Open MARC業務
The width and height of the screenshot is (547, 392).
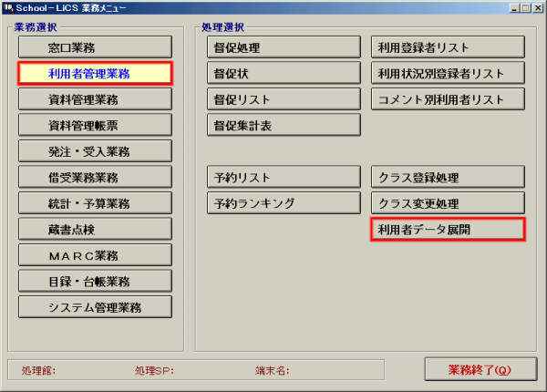[95, 255]
